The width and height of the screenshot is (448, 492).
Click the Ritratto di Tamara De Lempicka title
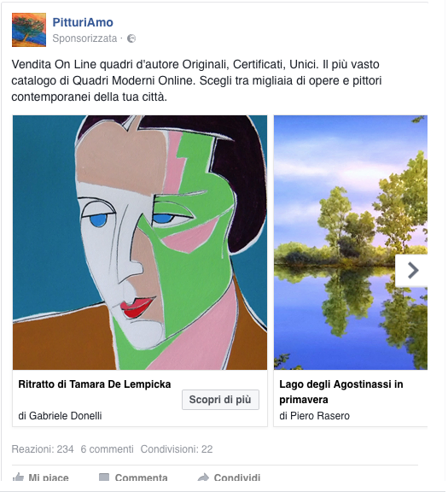[95, 384]
